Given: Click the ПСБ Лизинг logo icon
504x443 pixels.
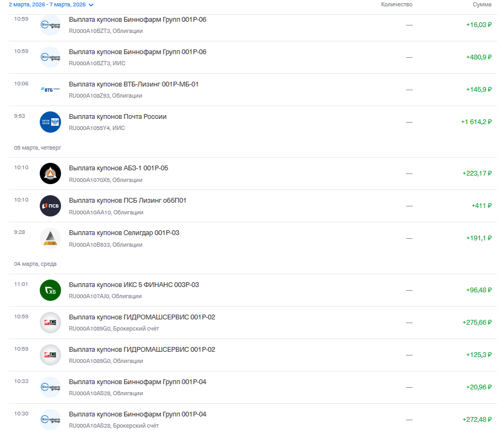Looking at the screenshot, I should (x=50, y=206).
